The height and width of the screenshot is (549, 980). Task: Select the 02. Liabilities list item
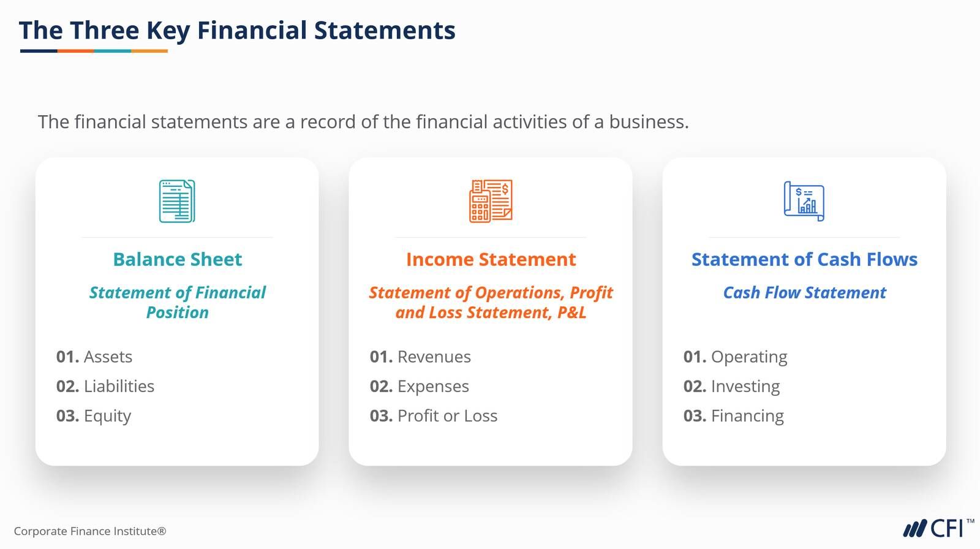click(105, 386)
